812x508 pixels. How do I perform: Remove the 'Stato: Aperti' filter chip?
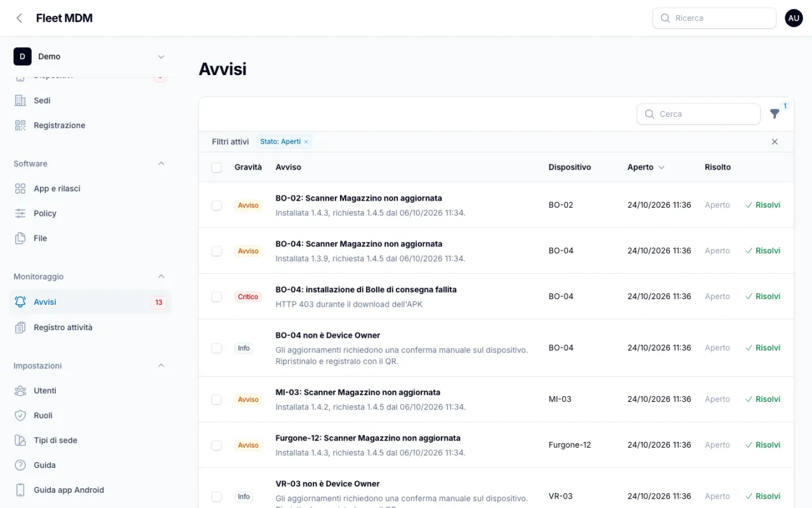(306, 142)
